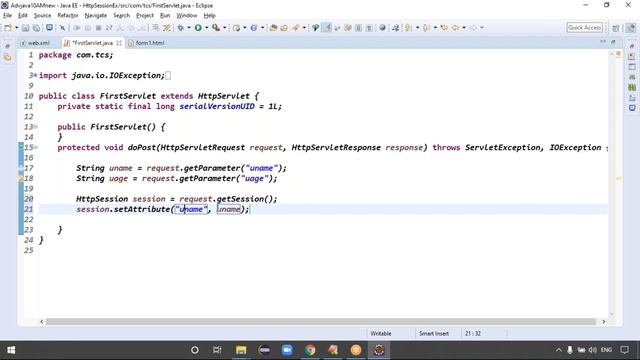Open File Explorer from the taskbar
The width and height of the screenshot is (640, 360).
[241, 350]
